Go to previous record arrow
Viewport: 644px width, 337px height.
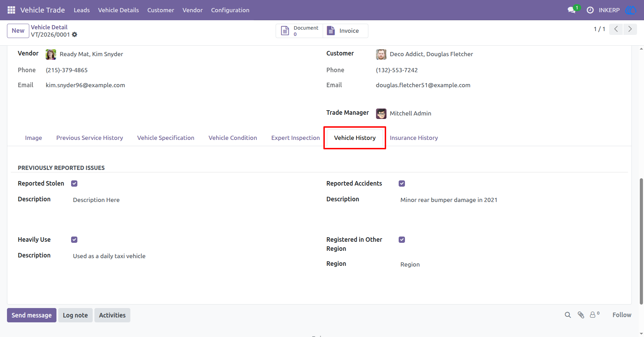coord(616,29)
